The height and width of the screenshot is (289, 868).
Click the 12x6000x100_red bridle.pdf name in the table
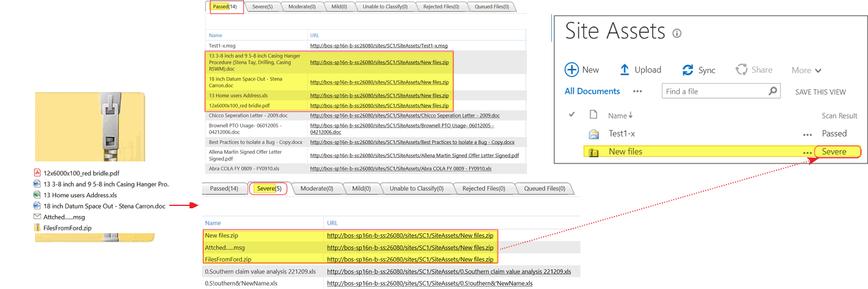tap(240, 106)
